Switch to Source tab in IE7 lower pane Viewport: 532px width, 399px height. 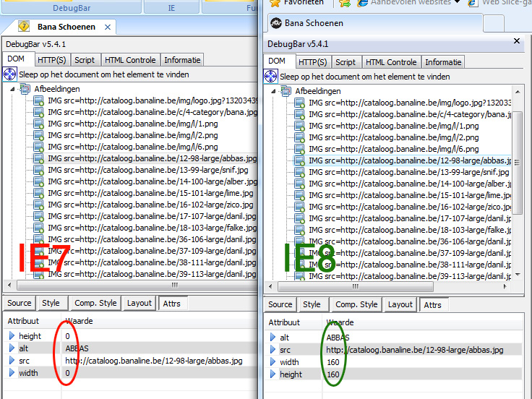click(20, 303)
